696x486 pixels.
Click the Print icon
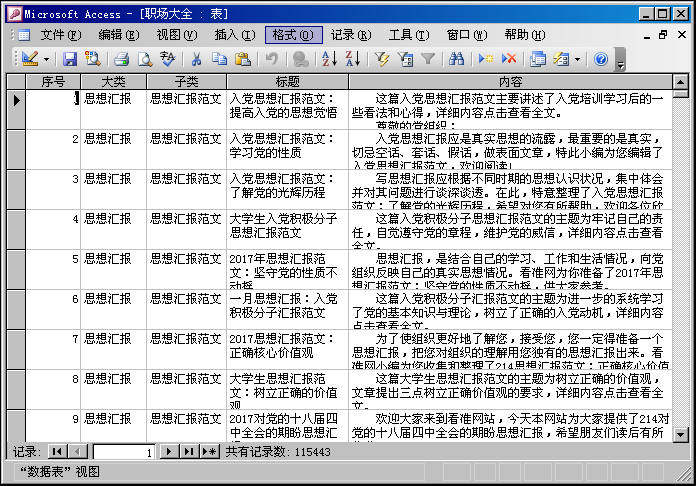[x=121, y=59]
